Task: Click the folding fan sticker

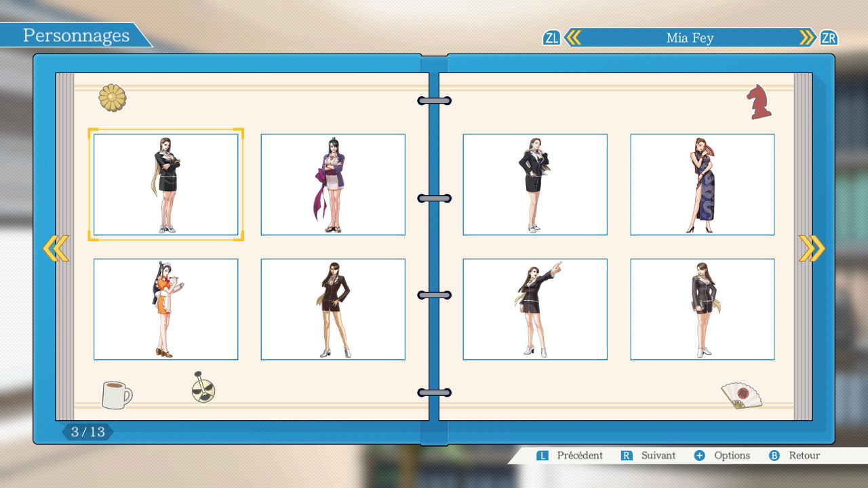Action: [x=741, y=396]
